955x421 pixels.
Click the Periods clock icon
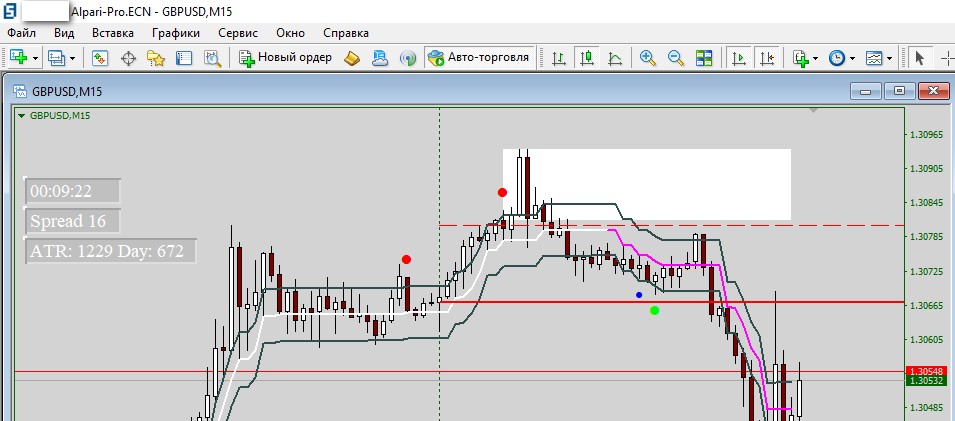[837, 58]
